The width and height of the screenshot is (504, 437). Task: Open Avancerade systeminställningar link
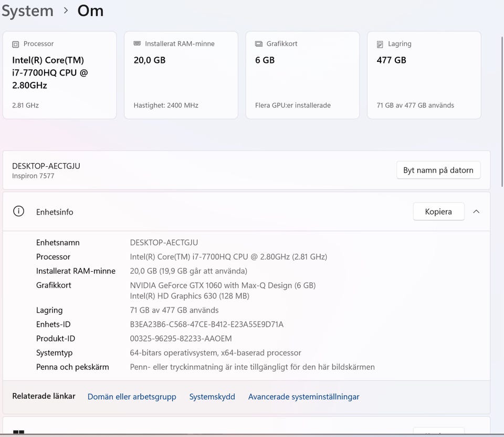point(303,397)
